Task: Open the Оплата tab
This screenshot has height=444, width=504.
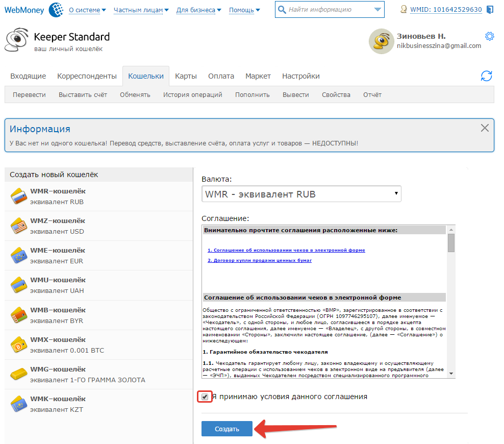Action: pyautogui.click(x=221, y=76)
